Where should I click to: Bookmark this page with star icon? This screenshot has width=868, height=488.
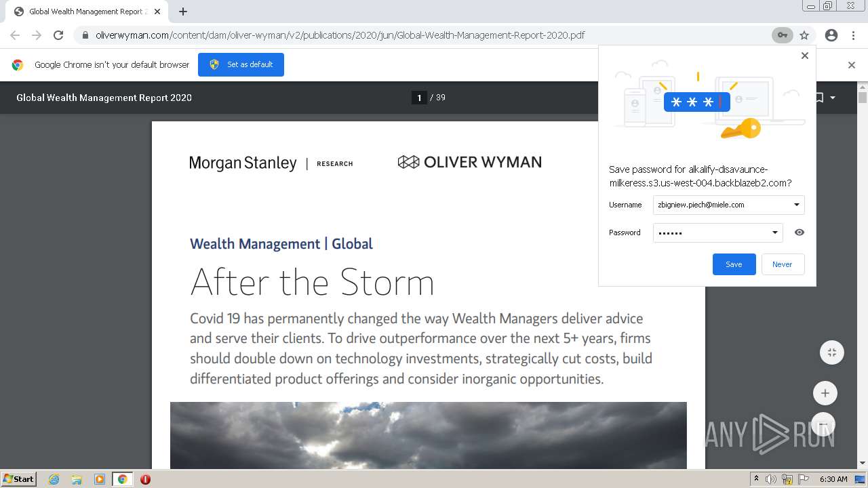[804, 35]
